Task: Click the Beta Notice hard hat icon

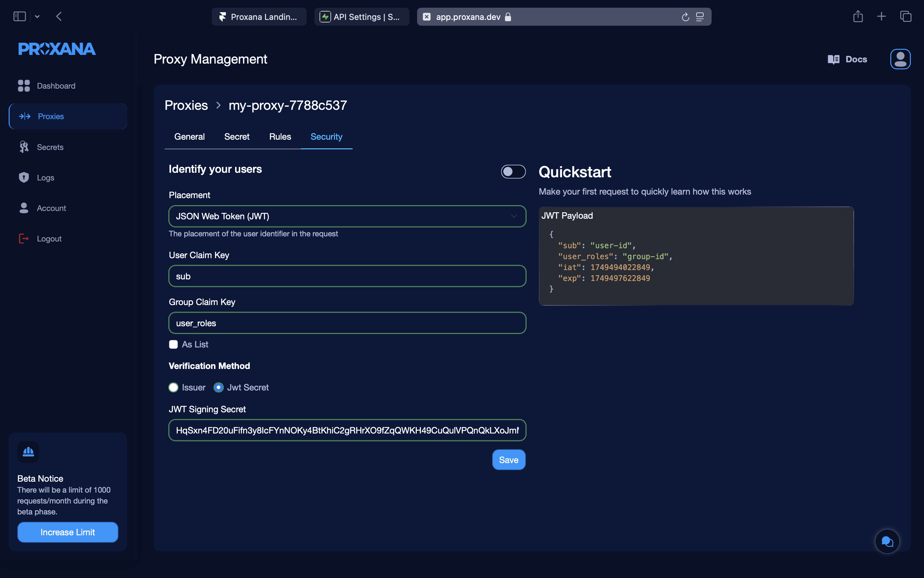Action: tap(28, 452)
